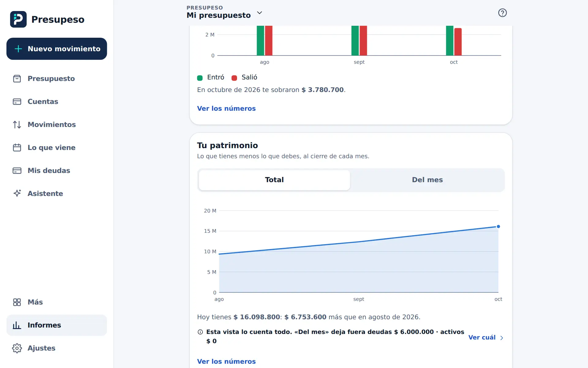Expand the Mi presupuesto dropdown chevron
Screen dimensions: 588x368
[x=259, y=13]
